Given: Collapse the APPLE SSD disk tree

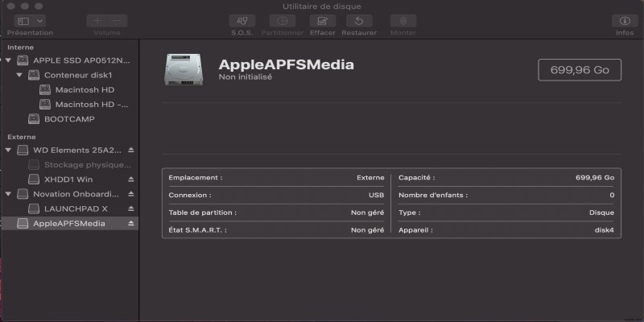Looking at the screenshot, I should click(x=8, y=60).
